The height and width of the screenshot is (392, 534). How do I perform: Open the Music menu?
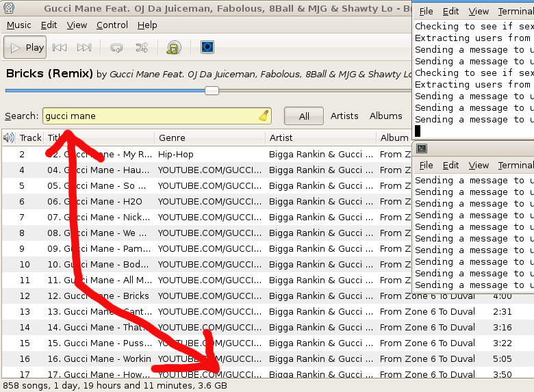tap(18, 25)
